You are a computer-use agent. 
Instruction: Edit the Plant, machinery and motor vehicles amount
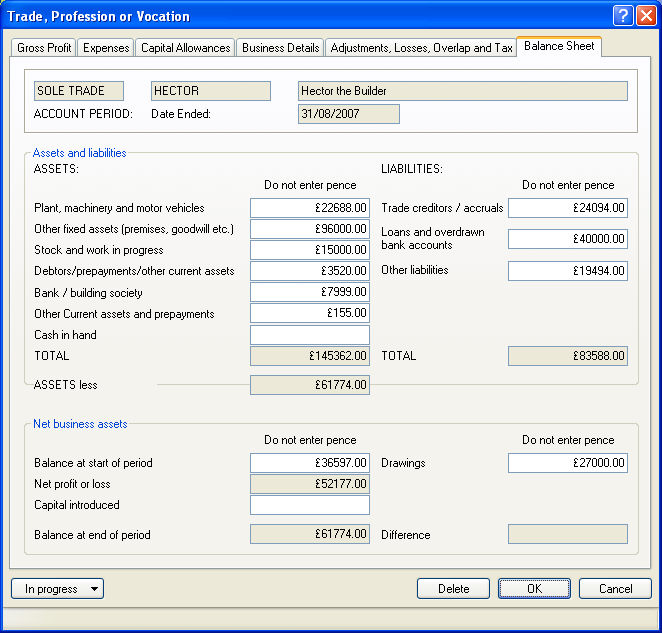point(310,208)
